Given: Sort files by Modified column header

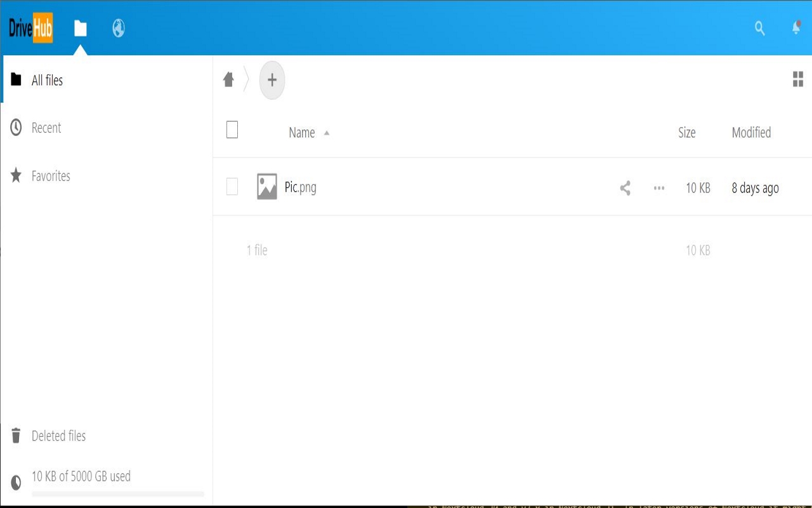Looking at the screenshot, I should tap(752, 133).
